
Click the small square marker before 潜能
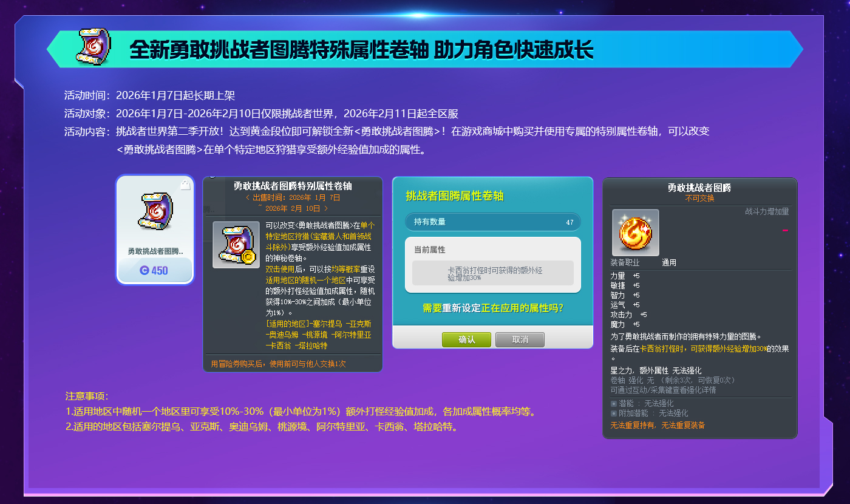pos(614,403)
